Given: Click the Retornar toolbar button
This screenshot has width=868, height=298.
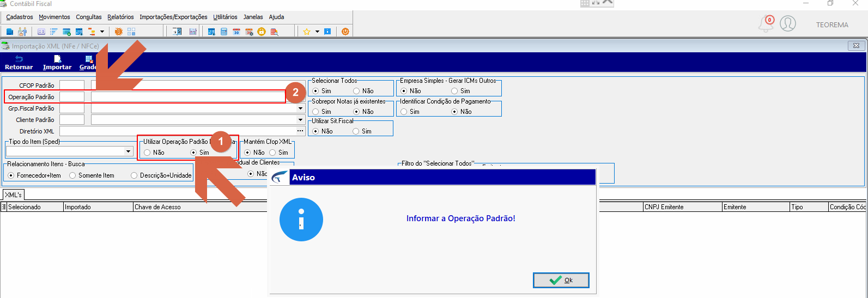Looking at the screenshot, I should (x=19, y=63).
